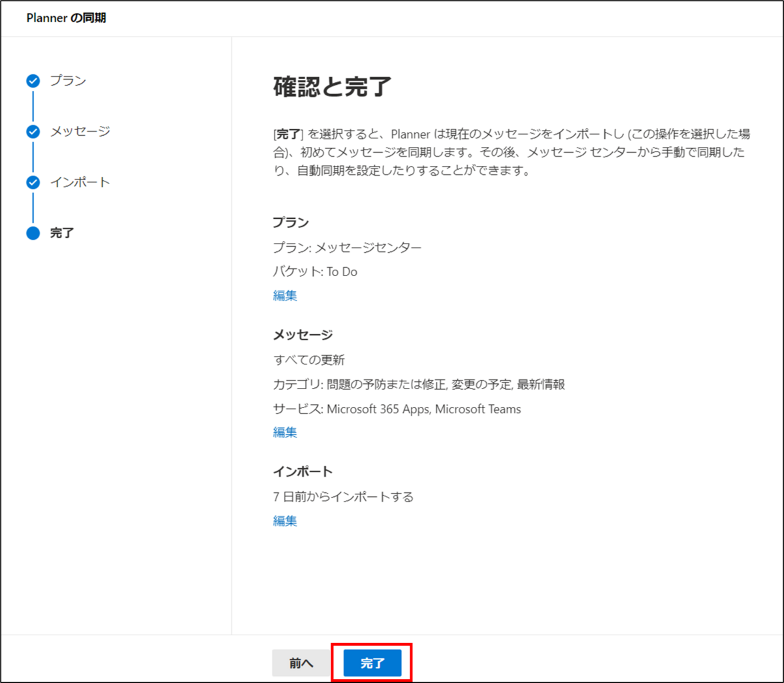Click the プラン: メッセージセンター text

347,247
